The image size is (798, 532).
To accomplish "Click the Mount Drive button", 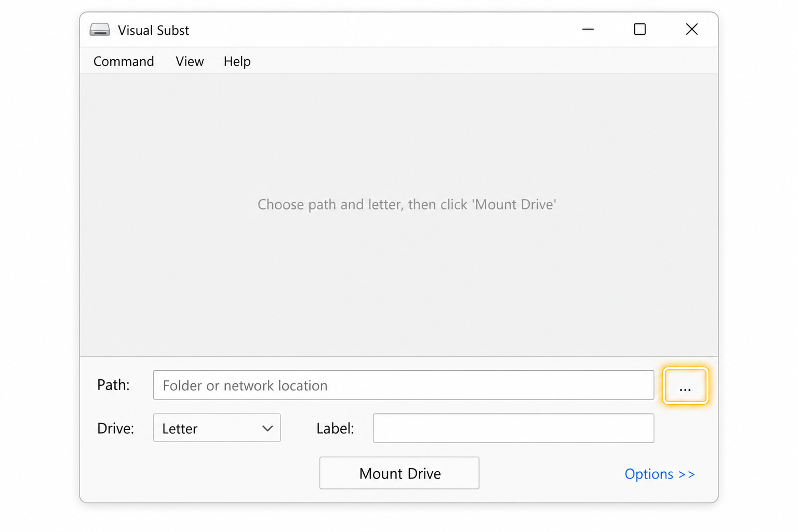I will pos(399,473).
